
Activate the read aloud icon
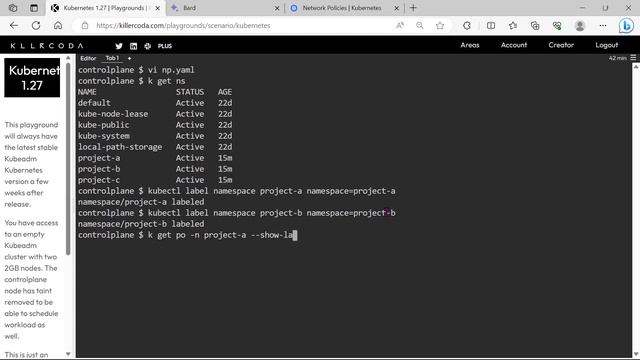tap(400, 25)
